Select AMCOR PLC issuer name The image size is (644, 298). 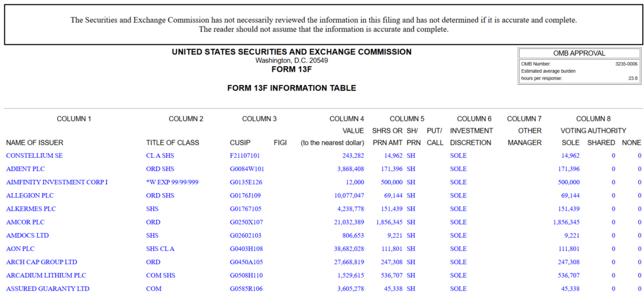[x=25, y=222]
